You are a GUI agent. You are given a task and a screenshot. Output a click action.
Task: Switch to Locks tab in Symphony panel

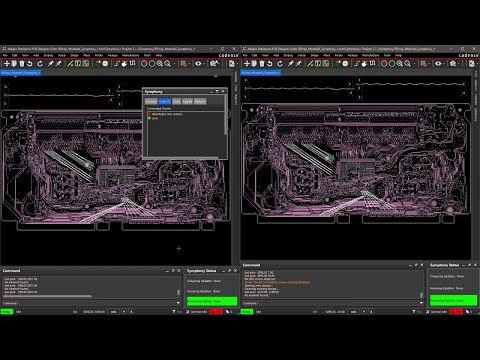click(x=177, y=101)
